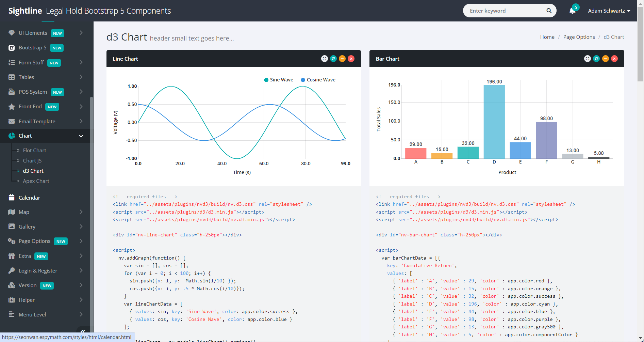Click the notification bell icon
The width and height of the screenshot is (644, 342).
(x=572, y=11)
